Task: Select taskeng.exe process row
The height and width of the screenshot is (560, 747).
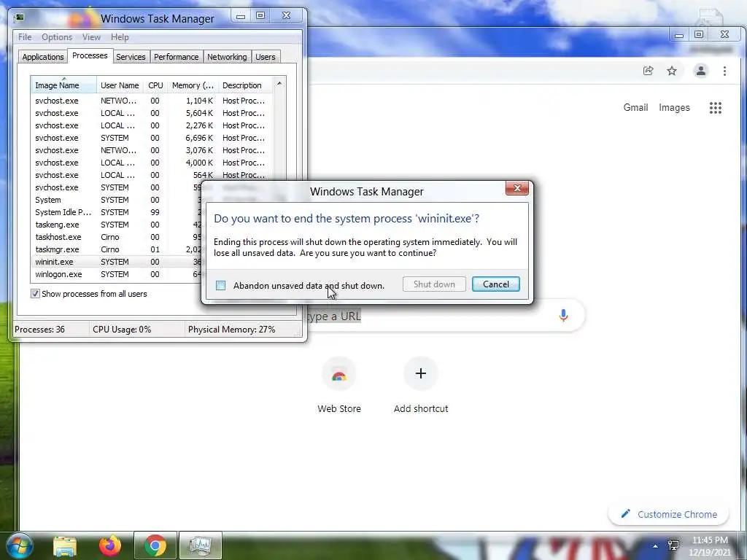Action: [x=117, y=225]
